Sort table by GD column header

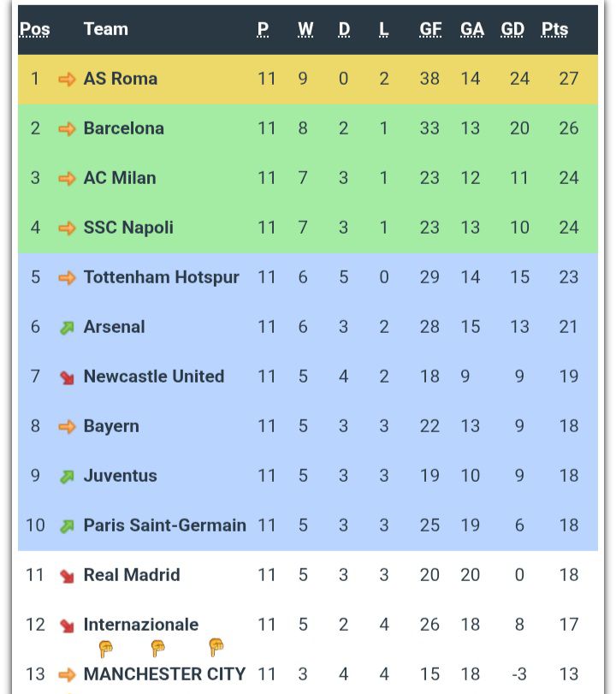(512, 29)
